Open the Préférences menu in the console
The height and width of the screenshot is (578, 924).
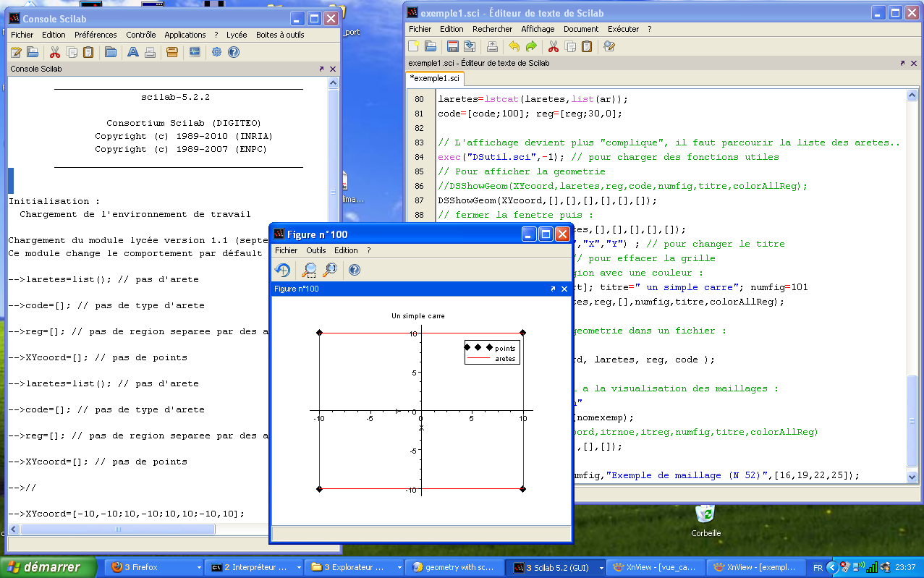point(96,35)
